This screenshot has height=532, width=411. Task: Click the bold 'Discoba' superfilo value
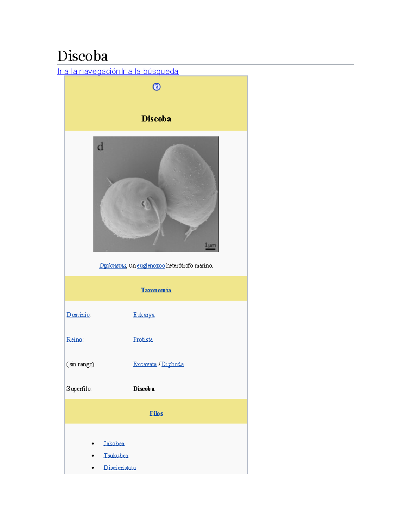pos(144,389)
